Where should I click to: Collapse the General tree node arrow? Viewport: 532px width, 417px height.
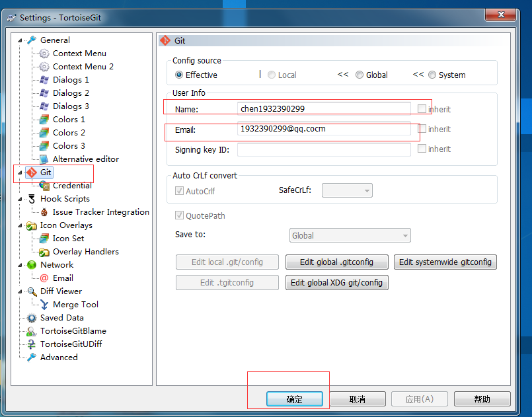(x=20, y=40)
